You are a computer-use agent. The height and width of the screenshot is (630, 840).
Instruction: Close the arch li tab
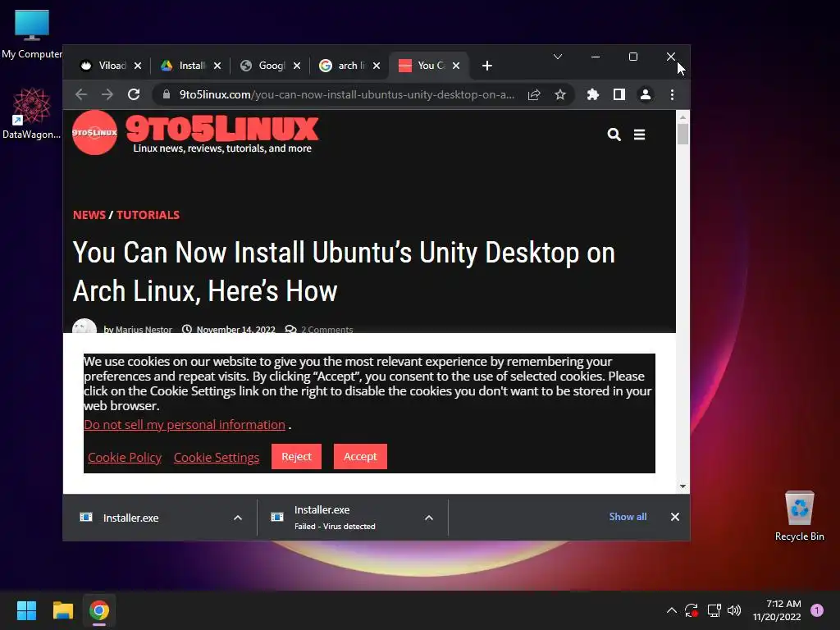pos(377,66)
